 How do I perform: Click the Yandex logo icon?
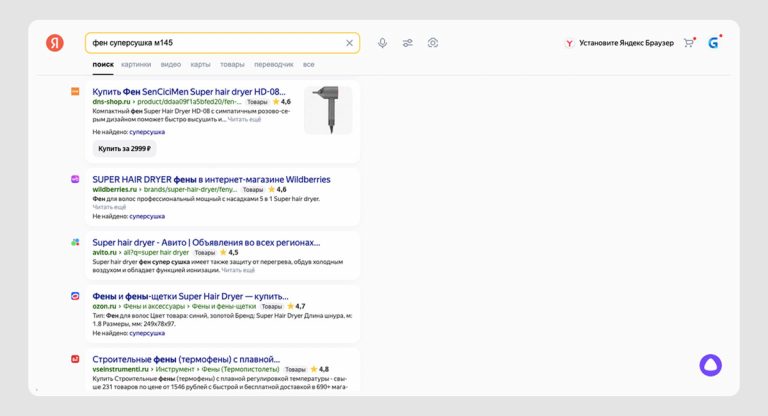pyautogui.click(x=54, y=43)
